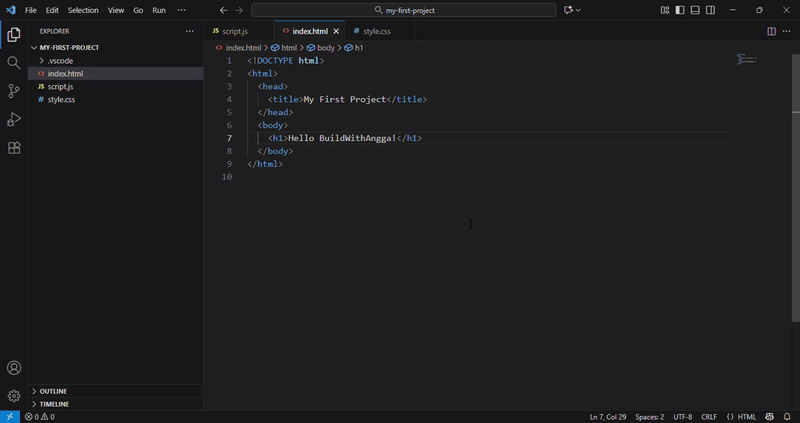Click the remote window indicator in status bar
The width and height of the screenshot is (800, 423).
pyautogui.click(x=10, y=417)
